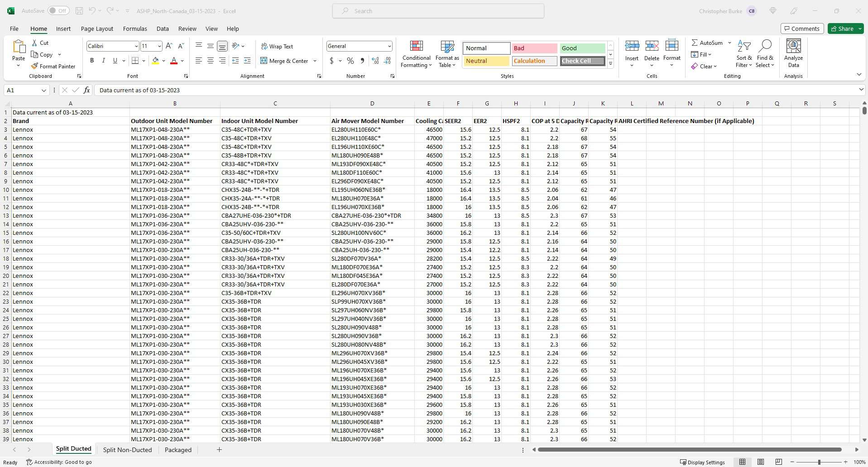Click Decrease Decimal icon
Screen dimensions: 868x467
(x=387, y=61)
